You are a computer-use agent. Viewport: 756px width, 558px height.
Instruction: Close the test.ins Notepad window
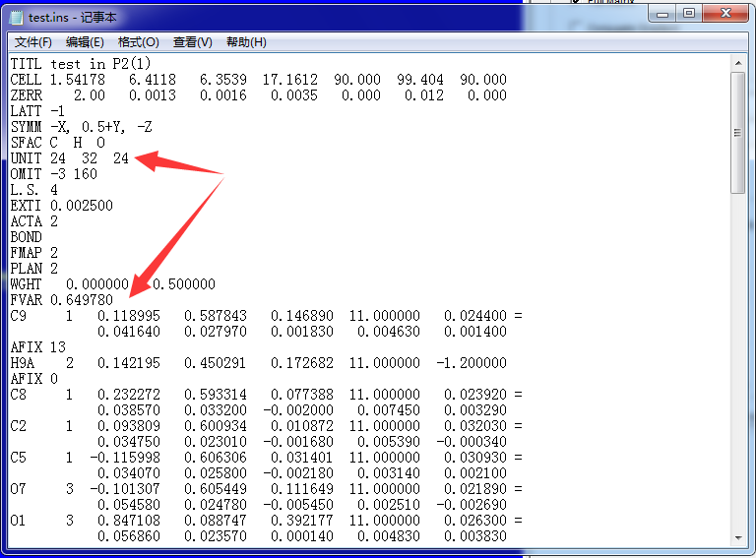[x=725, y=14]
